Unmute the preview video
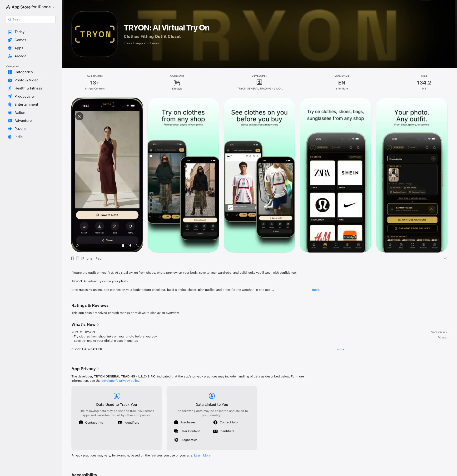The width and height of the screenshot is (457, 476). pos(130,246)
